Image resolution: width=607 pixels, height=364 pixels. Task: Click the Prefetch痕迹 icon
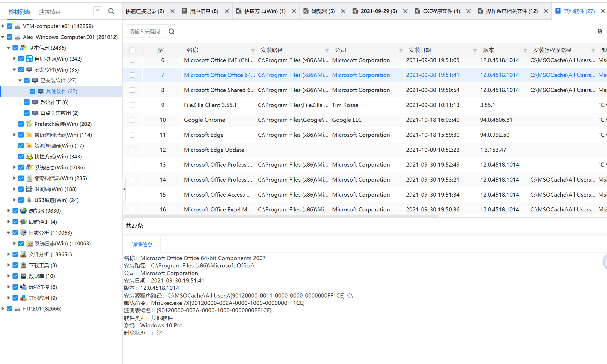tap(29, 124)
